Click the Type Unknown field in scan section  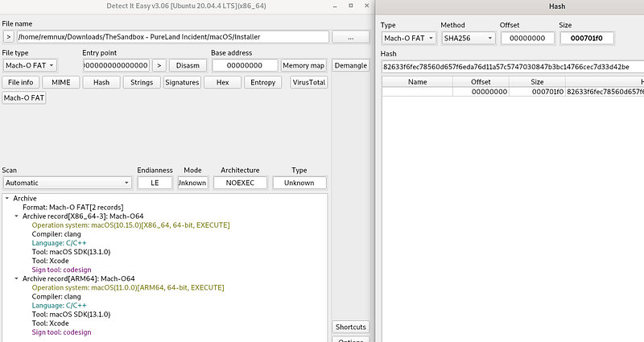point(299,183)
